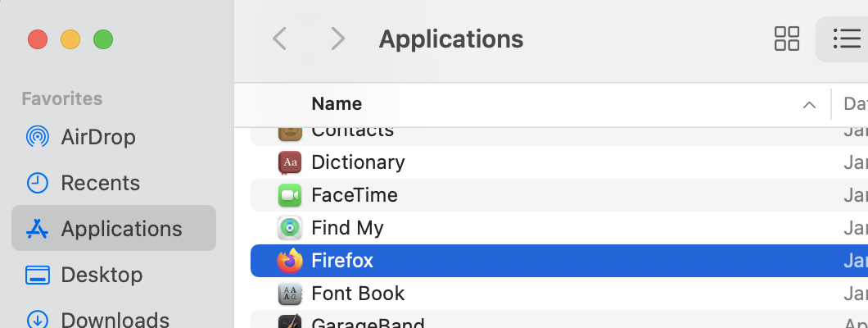Select the GarageBand row
The image size is (868, 328).
click(x=559, y=320)
